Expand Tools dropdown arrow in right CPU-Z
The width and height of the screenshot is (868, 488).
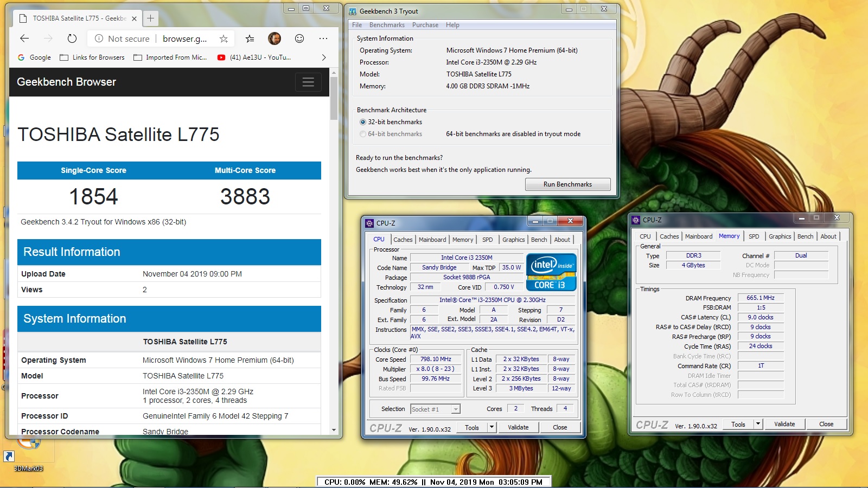[x=758, y=424]
